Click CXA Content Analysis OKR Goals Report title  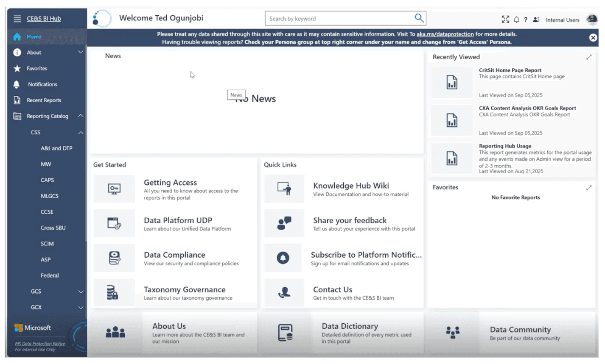point(527,108)
